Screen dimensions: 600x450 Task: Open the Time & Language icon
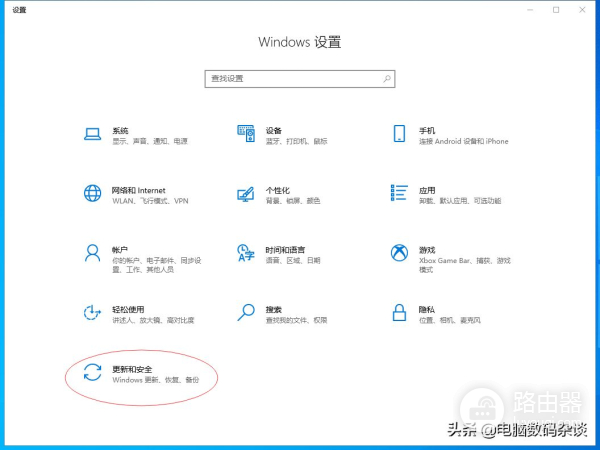(246, 253)
